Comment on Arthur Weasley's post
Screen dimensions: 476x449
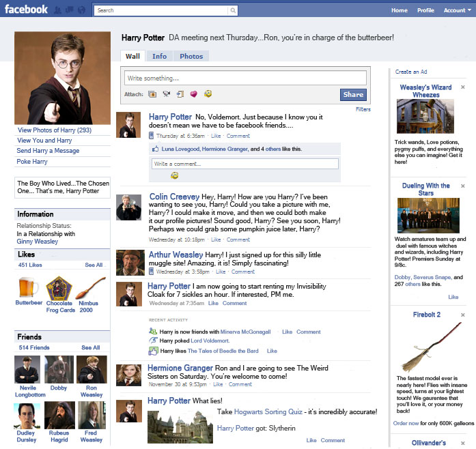[x=243, y=272]
